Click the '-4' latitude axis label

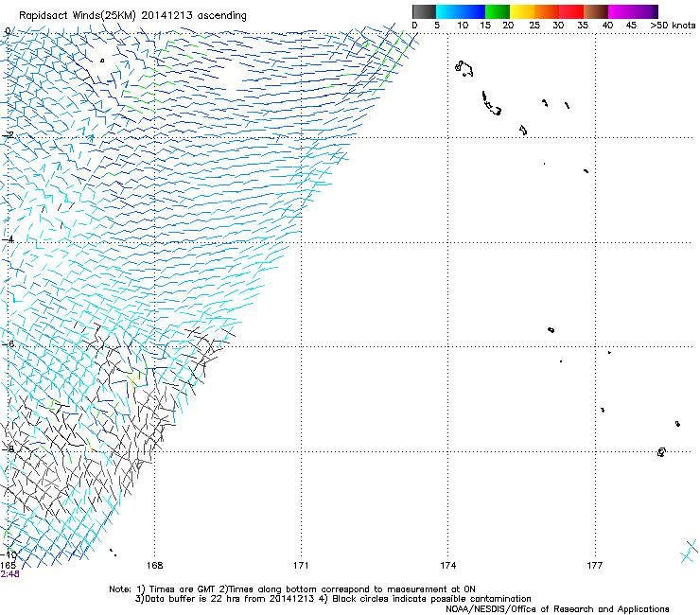tap(7, 239)
